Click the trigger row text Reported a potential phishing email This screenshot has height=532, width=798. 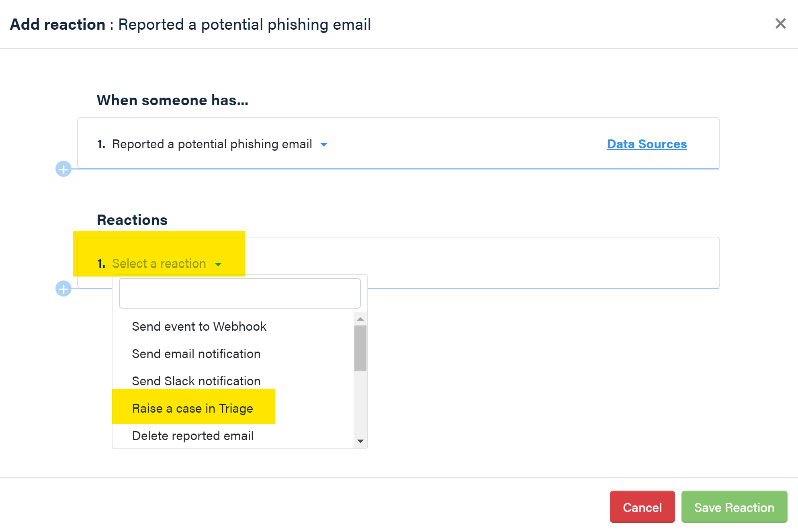(212, 144)
